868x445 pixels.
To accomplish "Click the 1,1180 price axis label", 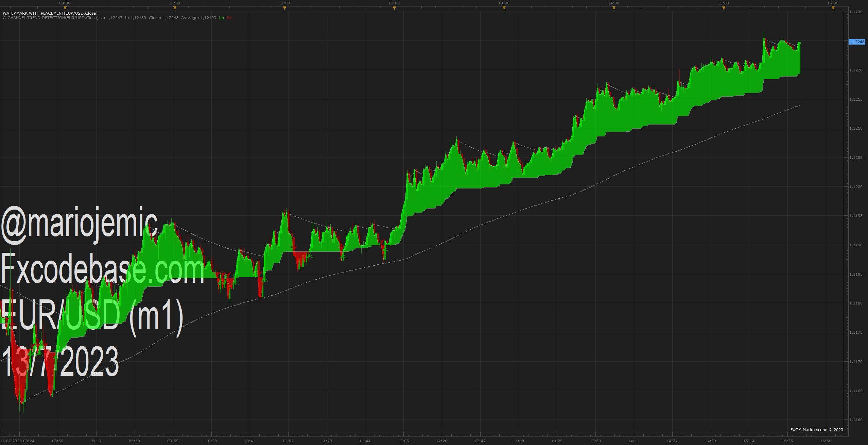I will [x=856, y=303].
